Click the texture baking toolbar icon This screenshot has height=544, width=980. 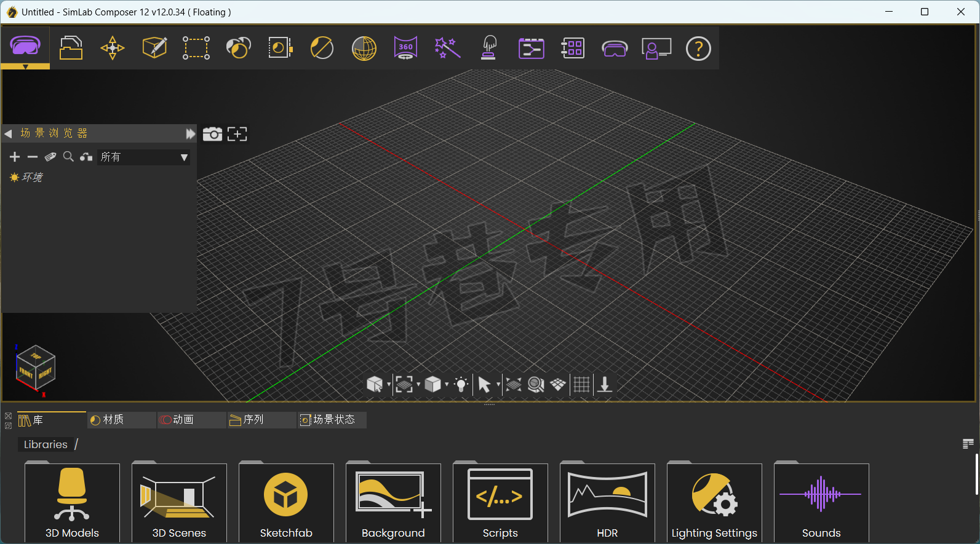280,47
